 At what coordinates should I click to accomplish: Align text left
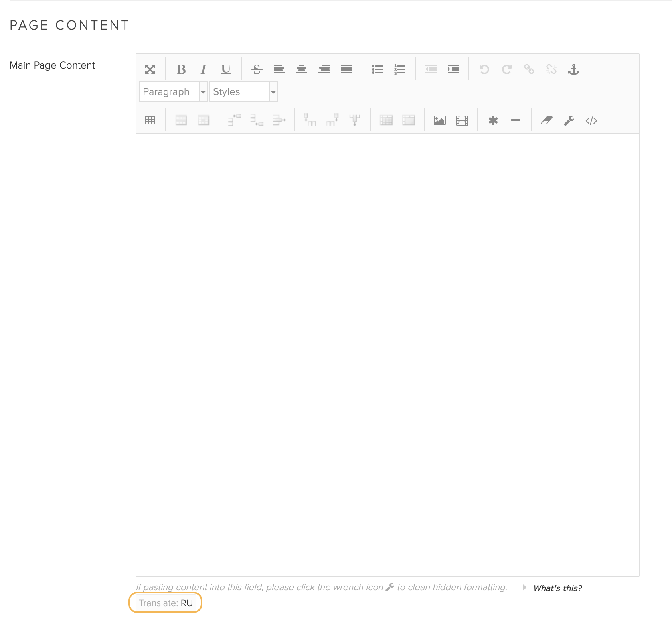[279, 69]
